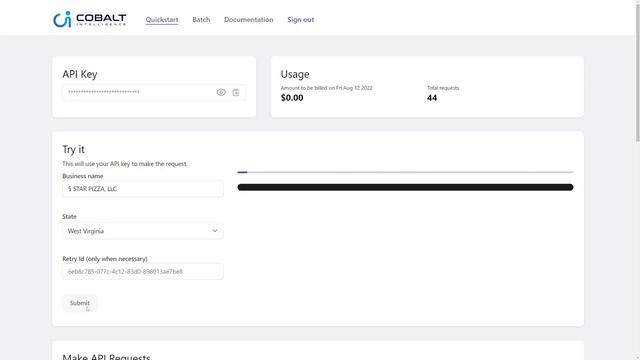Click into the Retry Id field
Viewport: 640px width, 360px height.
(x=142, y=271)
